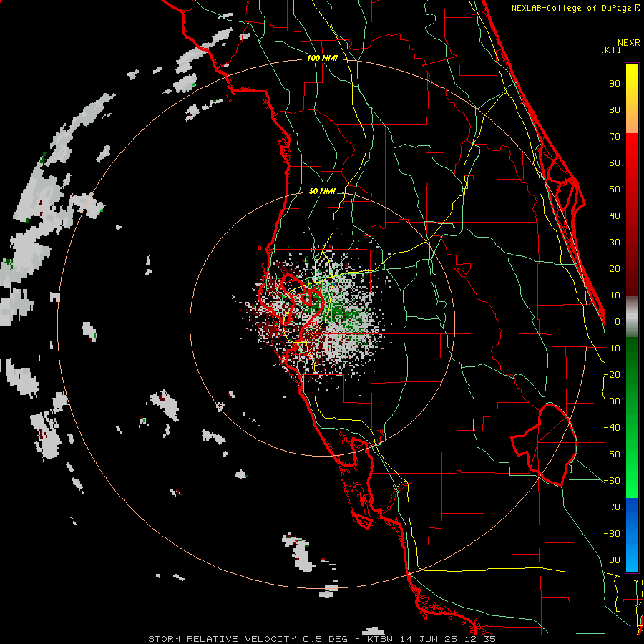Viewport: 644px width, 644px height.
Task: Click the 60 knot value on the velocity scale
Action: click(615, 162)
